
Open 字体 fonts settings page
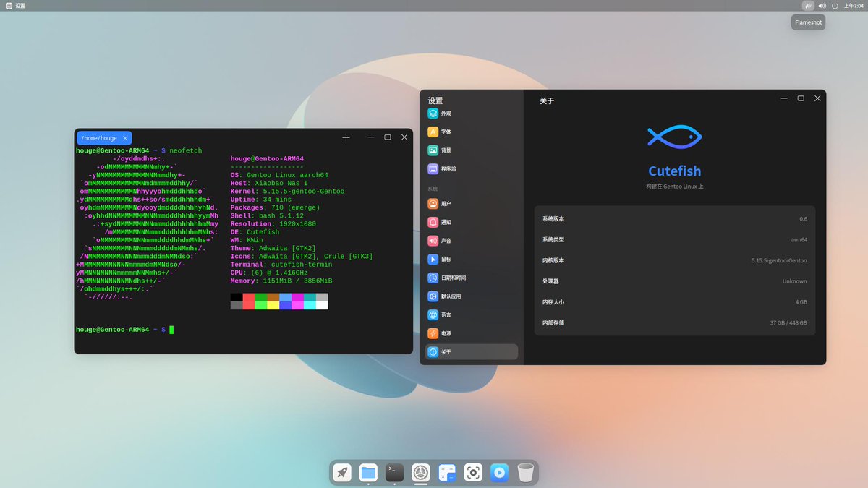click(472, 132)
